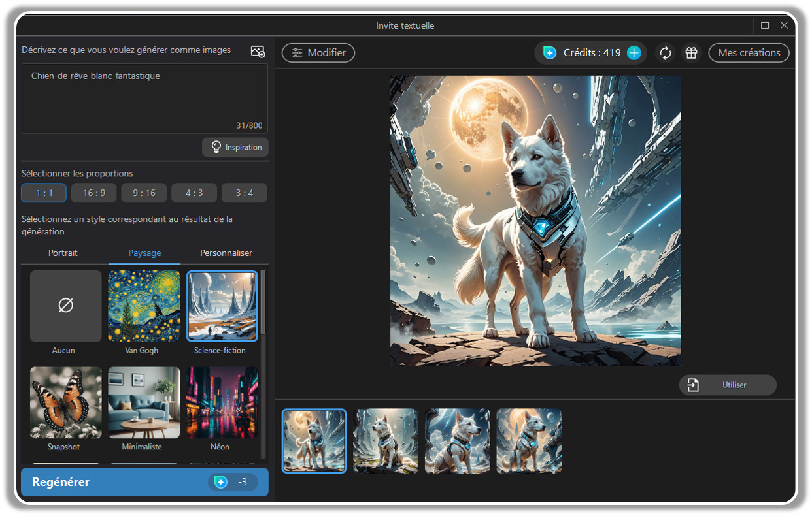This screenshot has height=516, width=812.
Task: Select the 16:9 proportion
Action: [x=94, y=193]
